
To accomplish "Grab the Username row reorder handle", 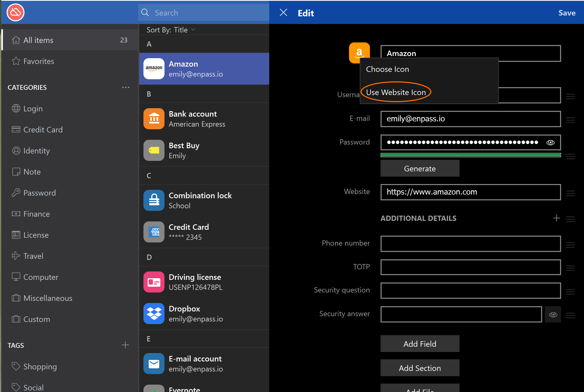I will [570, 97].
